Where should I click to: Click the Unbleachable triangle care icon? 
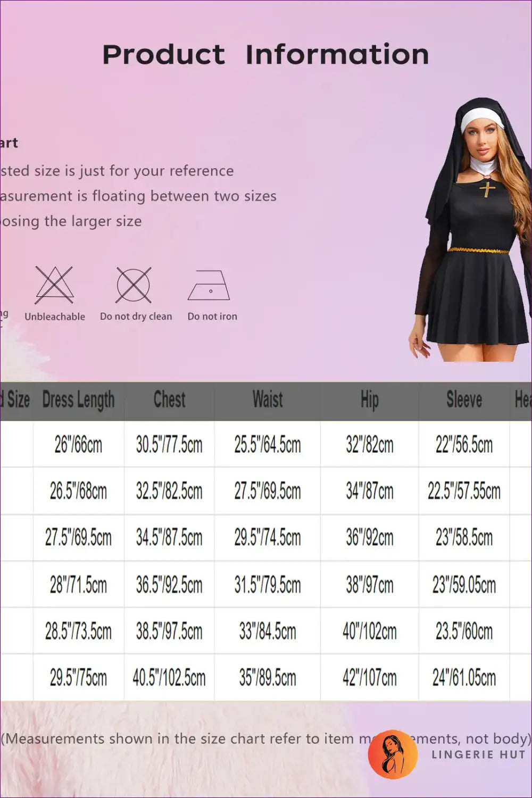point(54,285)
